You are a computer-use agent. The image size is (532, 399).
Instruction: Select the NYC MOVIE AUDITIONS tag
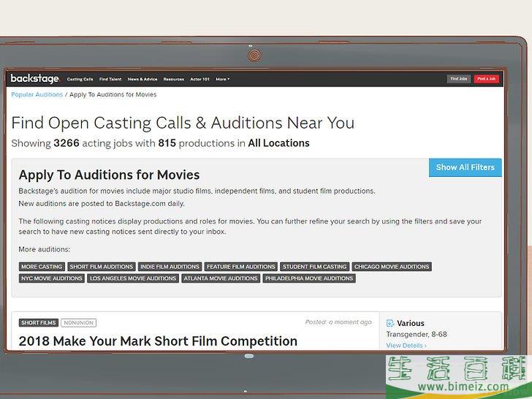[52, 278]
